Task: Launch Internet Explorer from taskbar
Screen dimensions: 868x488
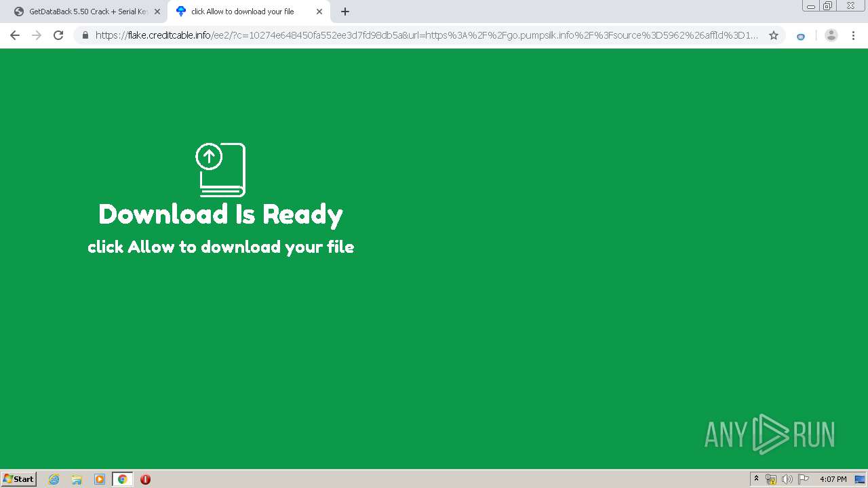Action: [x=54, y=479]
